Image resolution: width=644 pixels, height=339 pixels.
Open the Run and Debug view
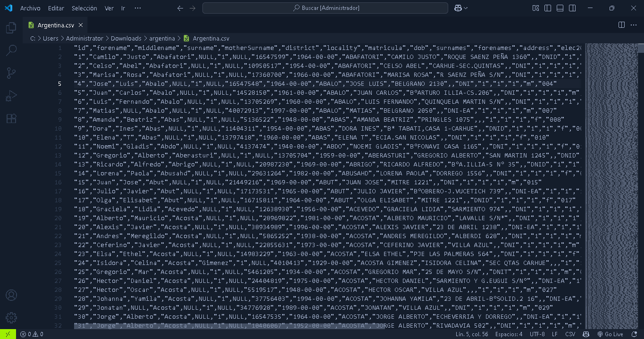11,96
